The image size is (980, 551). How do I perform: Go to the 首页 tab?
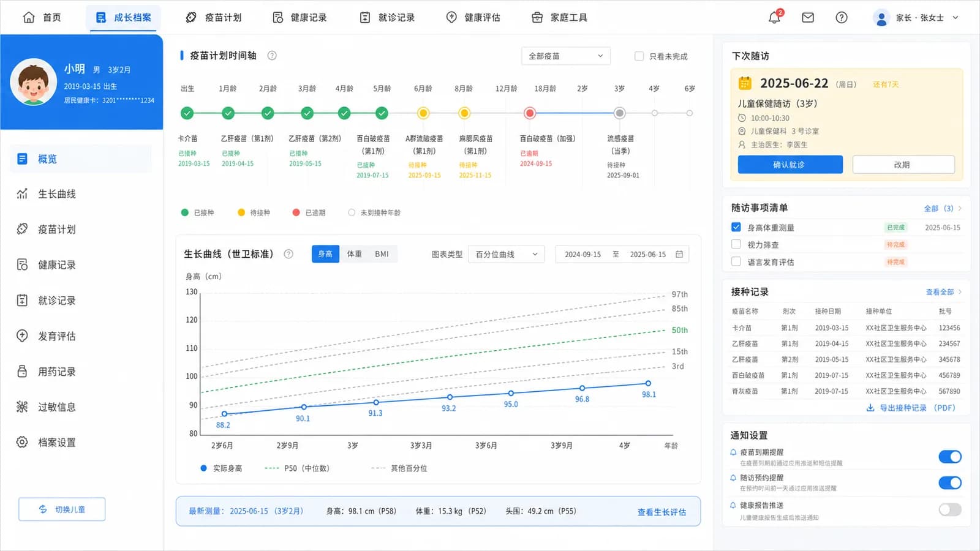pyautogui.click(x=42, y=17)
